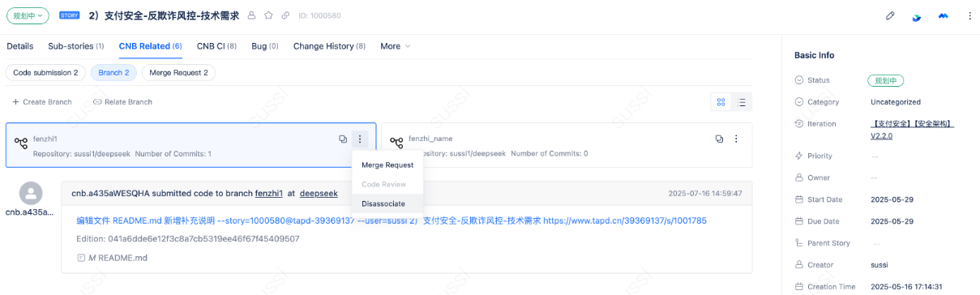Open more options for fenzhi_name branch

[x=736, y=139]
